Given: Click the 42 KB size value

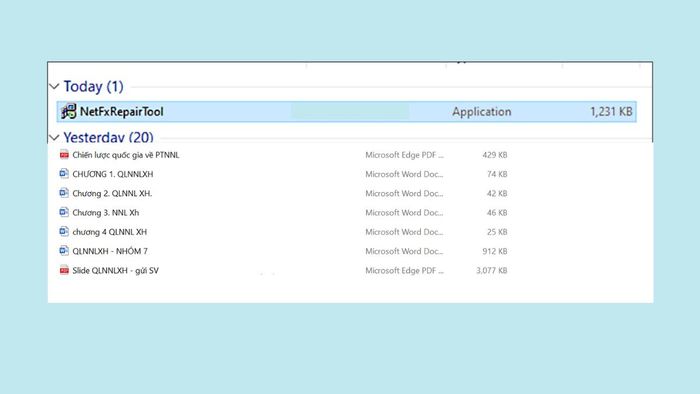Looking at the screenshot, I should pos(497,193).
